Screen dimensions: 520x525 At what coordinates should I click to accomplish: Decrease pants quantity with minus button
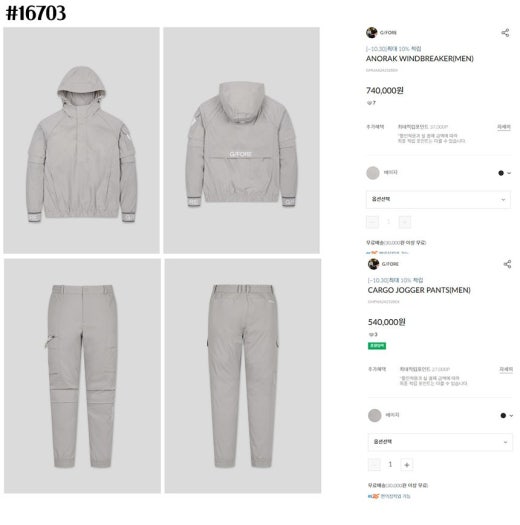click(x=374, y=465)
